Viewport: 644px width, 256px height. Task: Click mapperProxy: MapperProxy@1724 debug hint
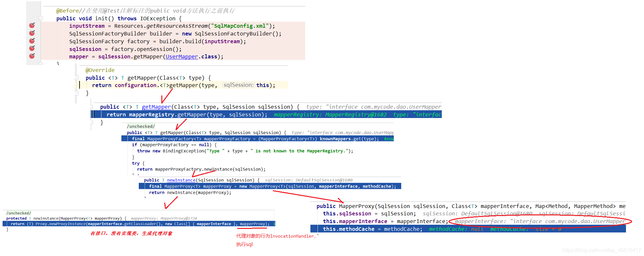click(164, 218)
